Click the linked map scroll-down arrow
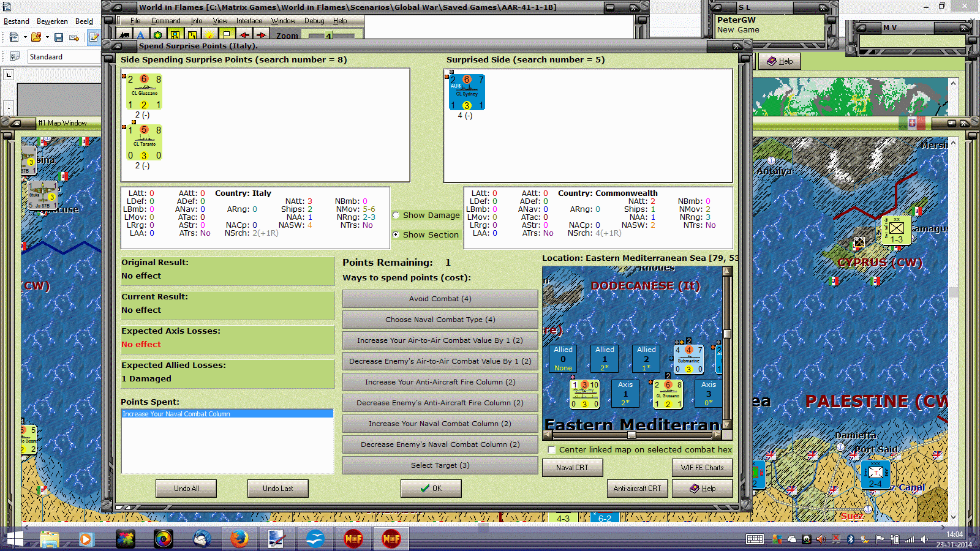This screenshot has height=551, width=980. tap(728, 424)
